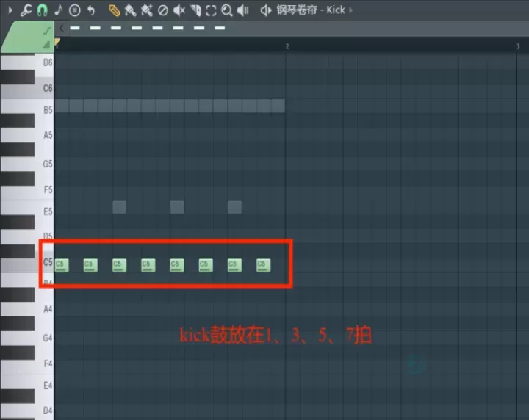Click the speaker icon left of 钢琴卷帘

[266, 10]
